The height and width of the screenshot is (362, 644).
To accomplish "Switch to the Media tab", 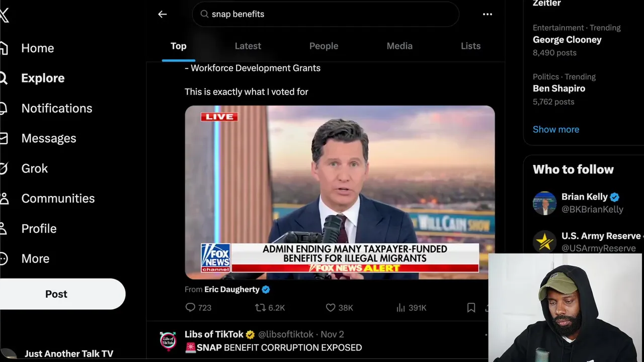I will pos(399,46).
